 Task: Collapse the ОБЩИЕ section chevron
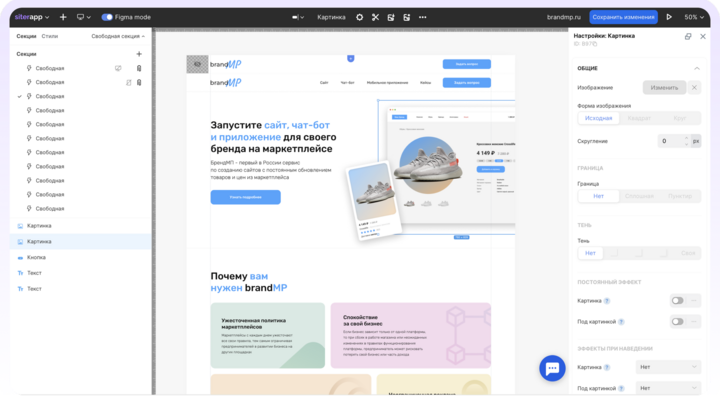click(697, 68)
